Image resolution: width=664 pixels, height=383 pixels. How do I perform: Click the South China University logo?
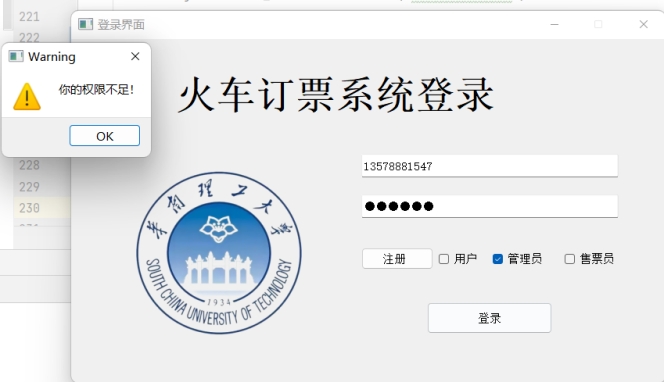coord(219,253)
